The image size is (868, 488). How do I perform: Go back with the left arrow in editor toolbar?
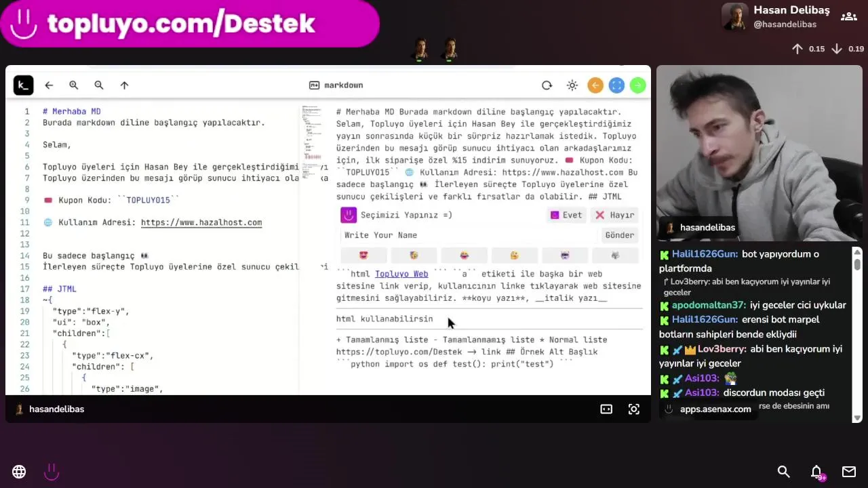point(49,85)
